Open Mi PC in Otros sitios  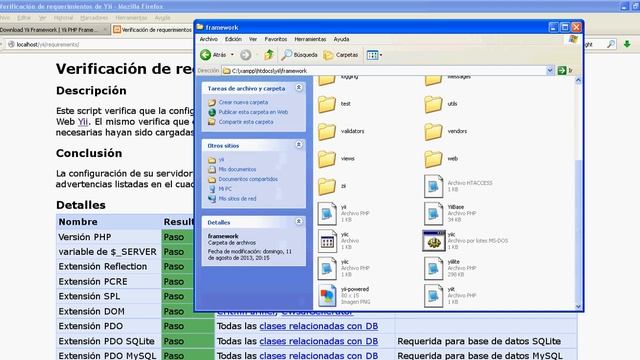point(225,189)
